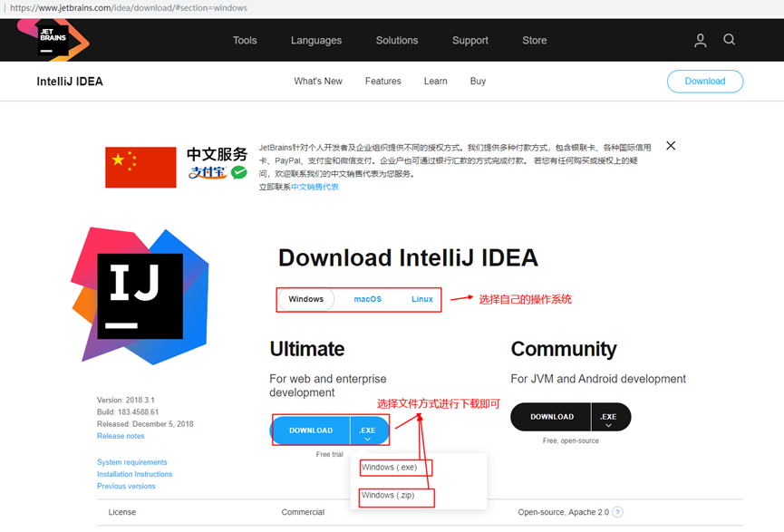The height and width of the screenshot is (532, 784).
Task: Click the JetBrains logo in header
Action: pos(53,40)
